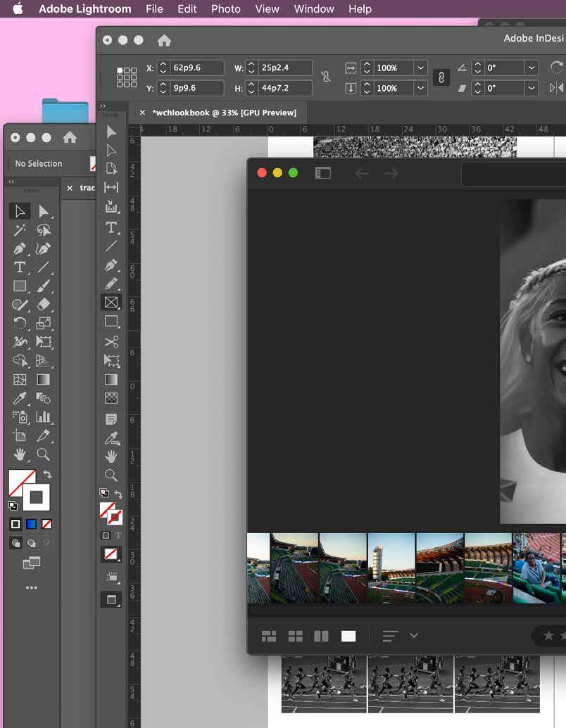Screen dimensions: 566x728
Task: Select the Eyedropper tool in Illustrator toolbar
Action: point(20,398)
